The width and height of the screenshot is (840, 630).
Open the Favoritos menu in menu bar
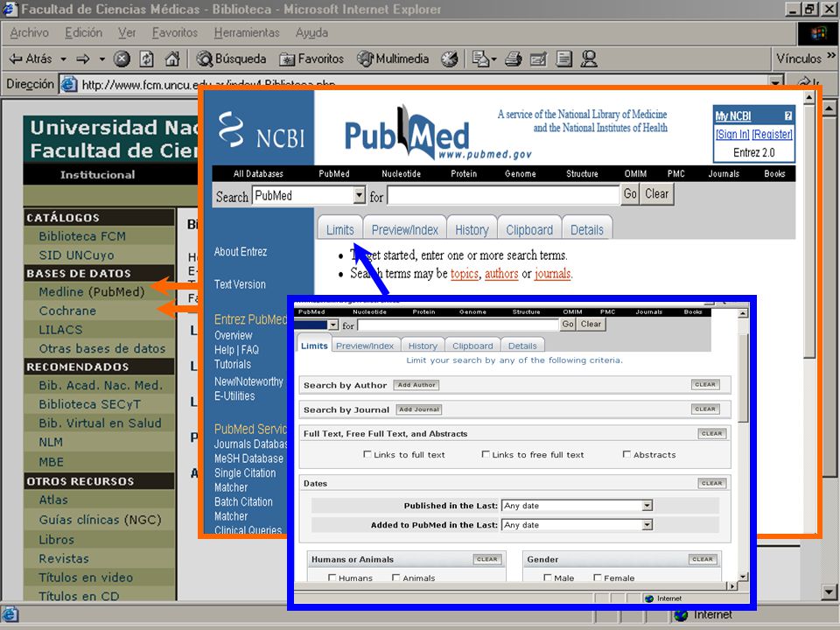point(175,32)
